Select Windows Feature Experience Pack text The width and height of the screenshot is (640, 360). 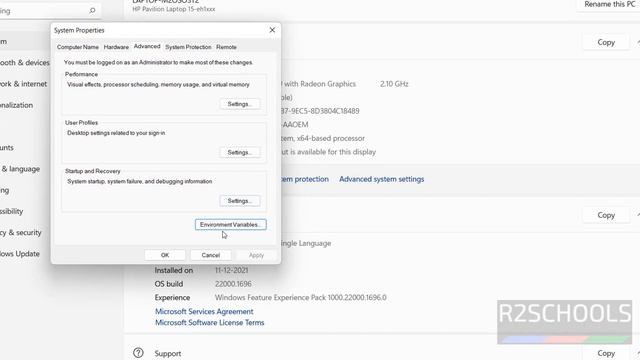click(x=300, y=298)
